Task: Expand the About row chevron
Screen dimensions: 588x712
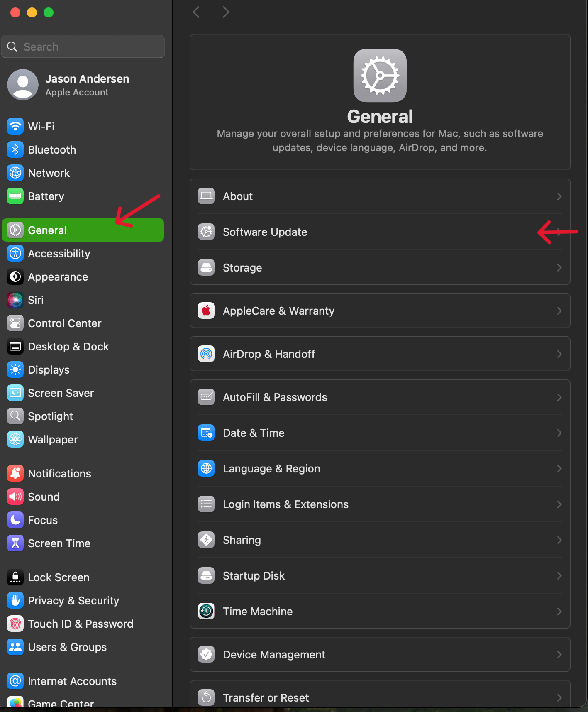Action: tap(559, 196)
